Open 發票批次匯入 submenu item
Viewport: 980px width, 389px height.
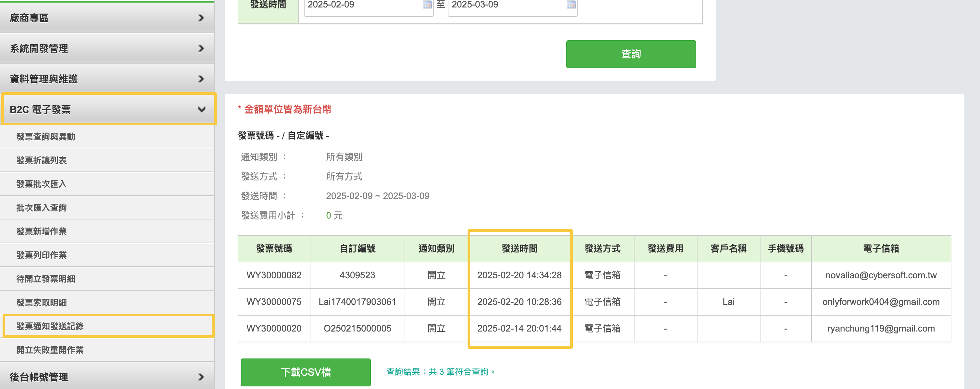(107, 184)
